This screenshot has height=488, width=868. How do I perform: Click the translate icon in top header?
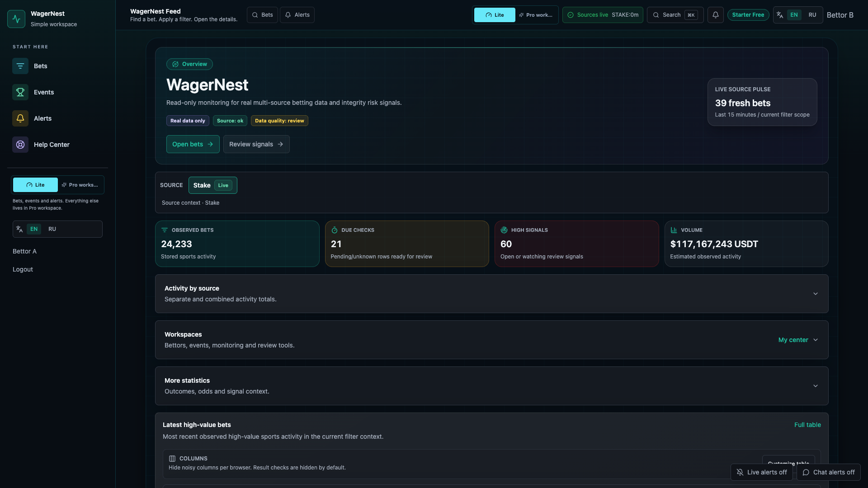(780, 15)
